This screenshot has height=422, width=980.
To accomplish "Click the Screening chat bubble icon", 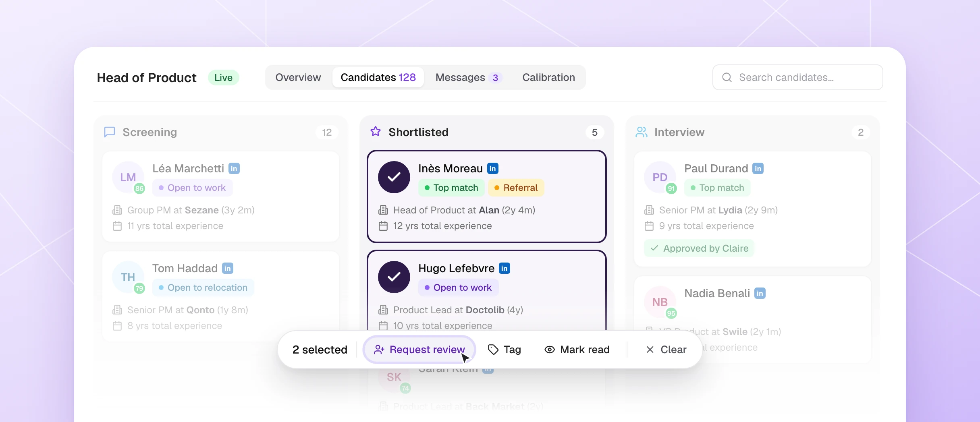I will click(x=110, y=132).
